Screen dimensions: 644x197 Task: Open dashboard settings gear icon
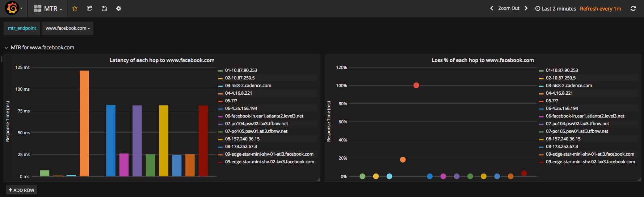pos(119,8)
